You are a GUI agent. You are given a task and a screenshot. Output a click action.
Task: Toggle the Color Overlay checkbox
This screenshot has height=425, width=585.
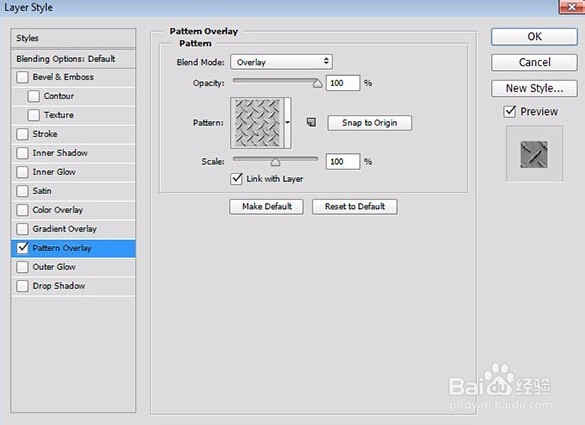[22, 210]
